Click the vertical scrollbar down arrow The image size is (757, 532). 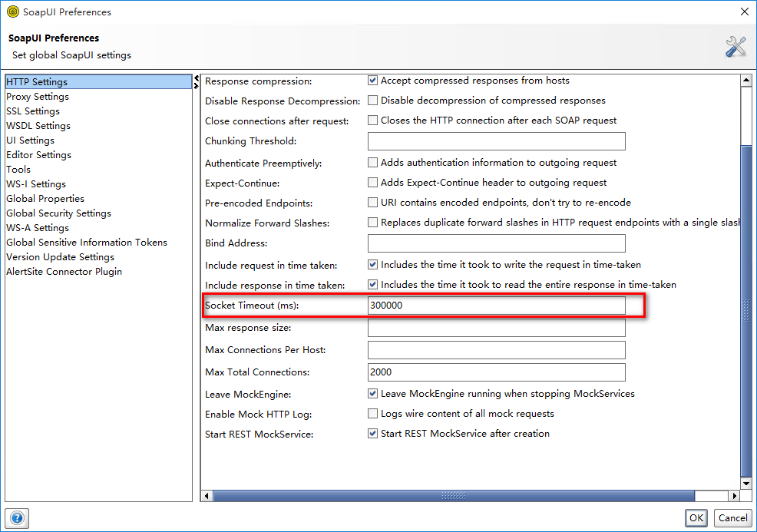click(746, 483)
